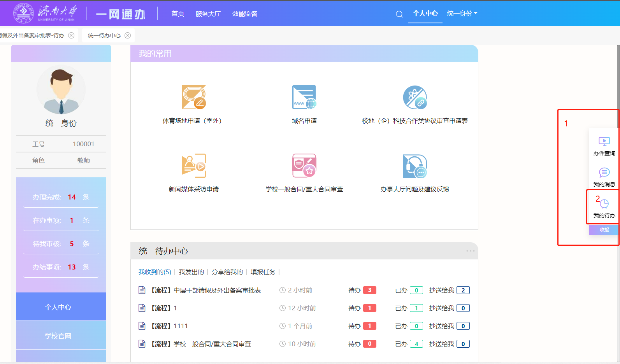
Task: Open the outdoor sports venue application icon
Action: [x=193, y=98]
